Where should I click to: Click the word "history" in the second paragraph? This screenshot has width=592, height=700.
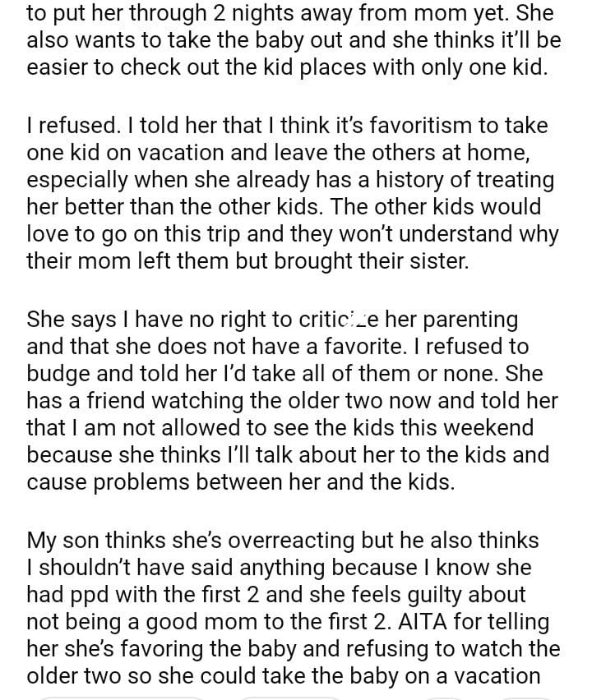[x=400, y=179]
